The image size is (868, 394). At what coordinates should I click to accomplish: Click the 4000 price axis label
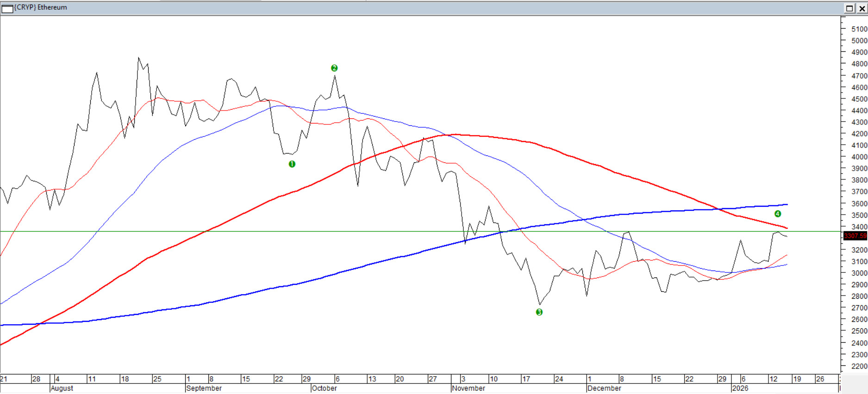859,157
